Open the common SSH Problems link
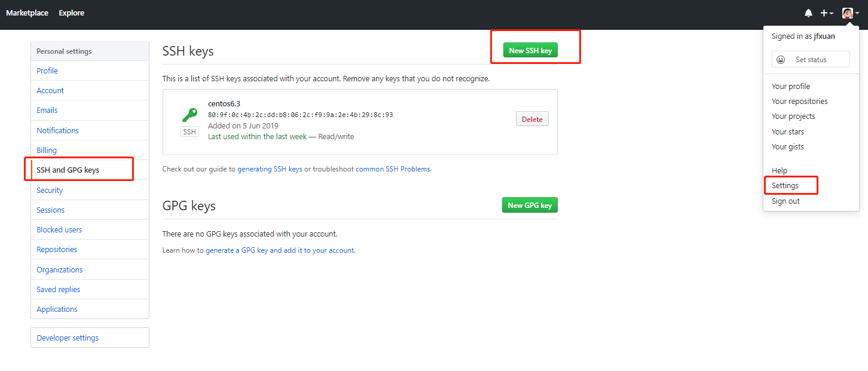This screenshot has width=868, height=371. (393, 169)
